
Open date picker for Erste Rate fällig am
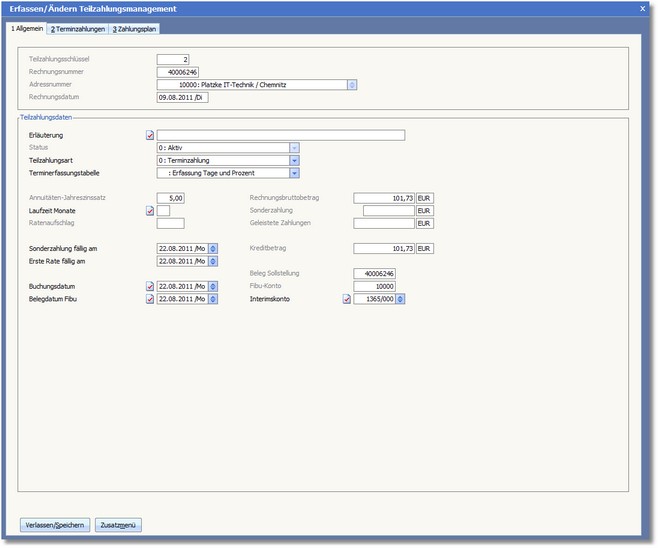[213, 262]
